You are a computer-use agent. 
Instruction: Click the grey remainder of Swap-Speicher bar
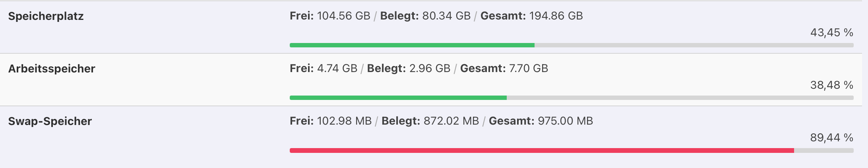(823, 150)
